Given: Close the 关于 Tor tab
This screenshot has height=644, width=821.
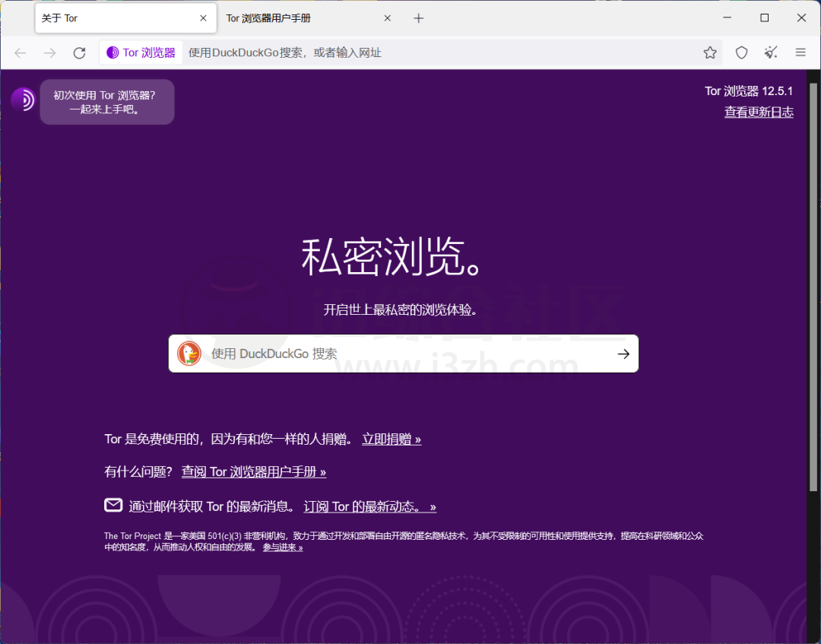Looking at the screenshot, I should point(203,18).
